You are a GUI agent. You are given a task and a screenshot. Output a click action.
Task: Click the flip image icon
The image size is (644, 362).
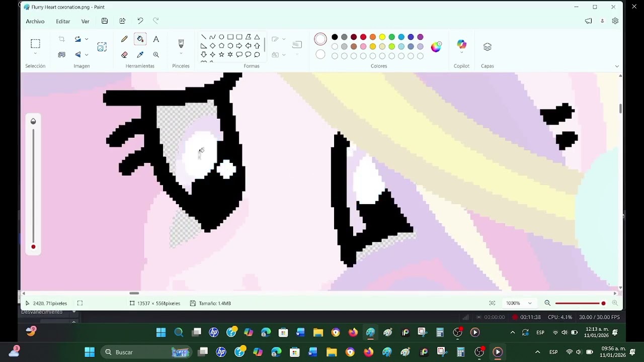pyautogui.click(x=77, y=54)
